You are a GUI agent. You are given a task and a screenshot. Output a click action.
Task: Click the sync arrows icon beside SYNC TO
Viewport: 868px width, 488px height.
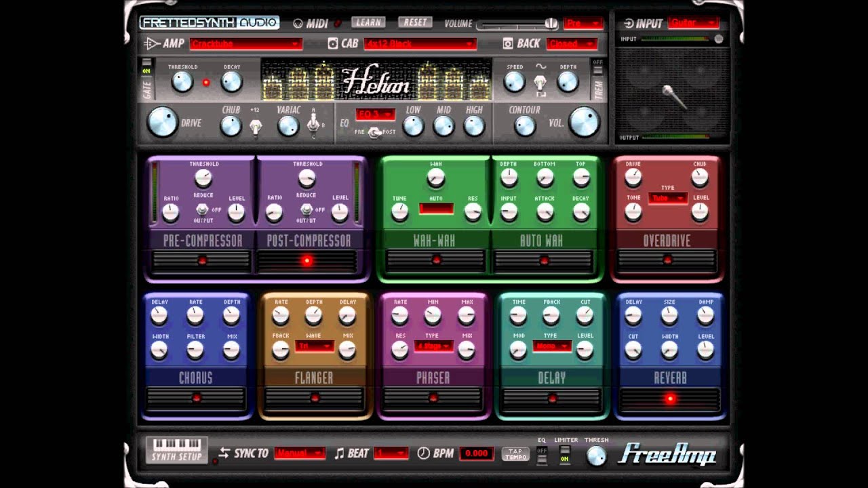(x=224, y=453)
